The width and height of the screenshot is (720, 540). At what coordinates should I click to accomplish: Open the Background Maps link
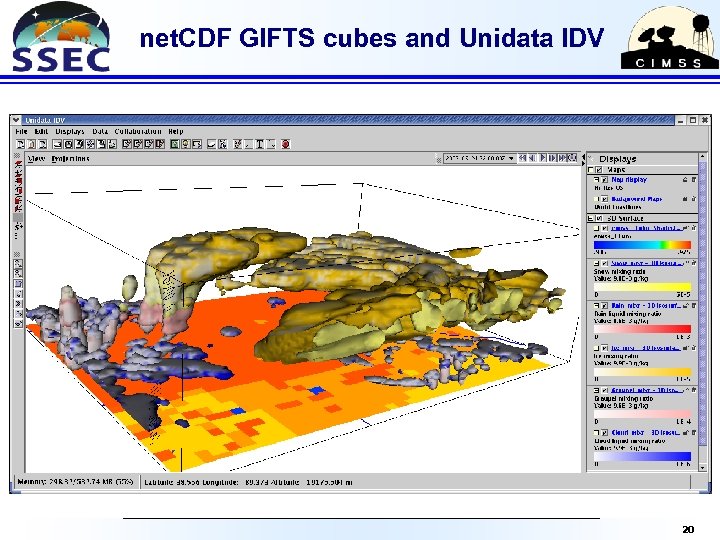coord(636,199)
